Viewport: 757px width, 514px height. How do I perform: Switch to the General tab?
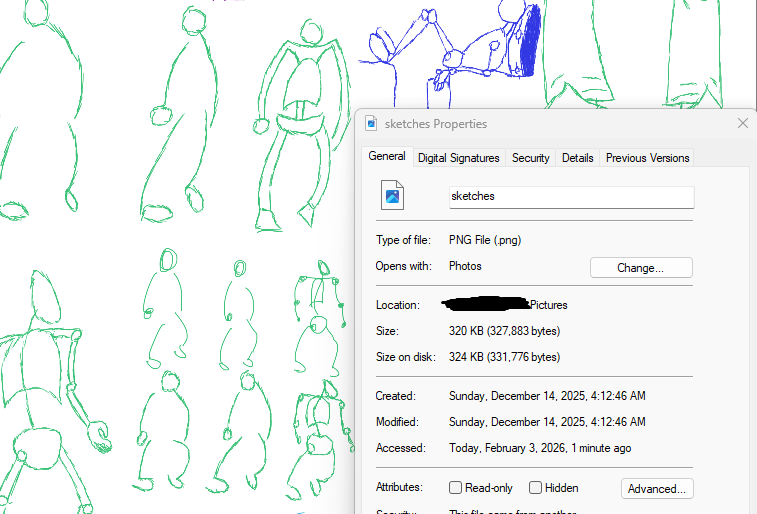[387, 157]
